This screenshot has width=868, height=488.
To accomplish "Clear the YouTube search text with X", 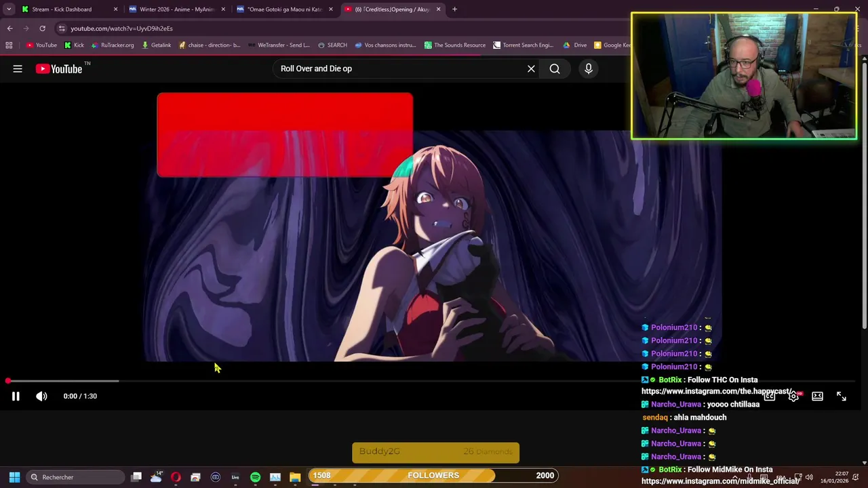I will click(531, 68).
